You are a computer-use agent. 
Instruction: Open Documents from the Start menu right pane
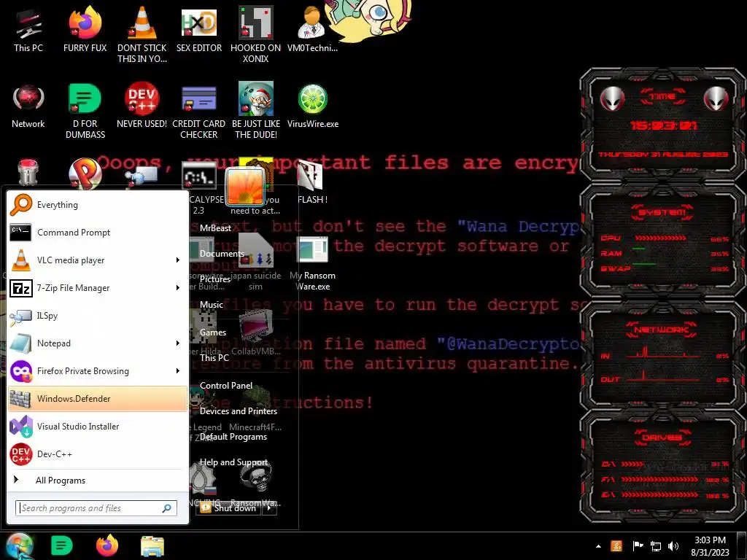[222, 254]
